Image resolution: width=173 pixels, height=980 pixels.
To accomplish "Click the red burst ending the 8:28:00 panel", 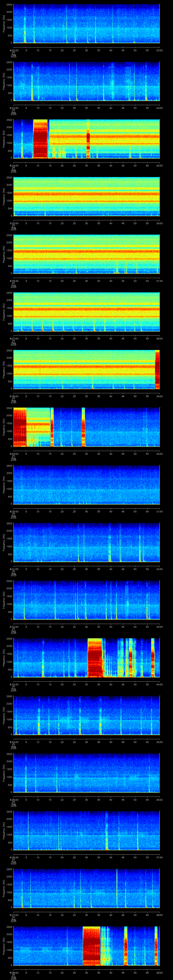I will [x=157, y=370].
